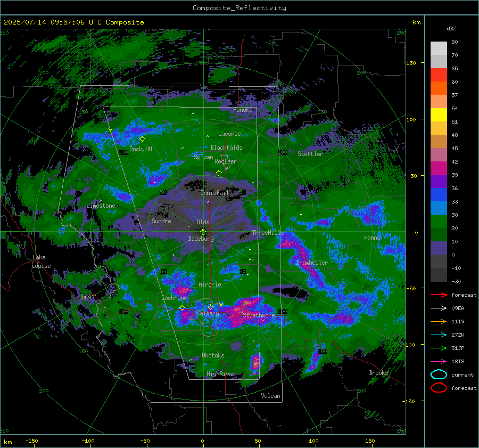
Task: Click the Olds city label
Action: [x=203, y=222]
